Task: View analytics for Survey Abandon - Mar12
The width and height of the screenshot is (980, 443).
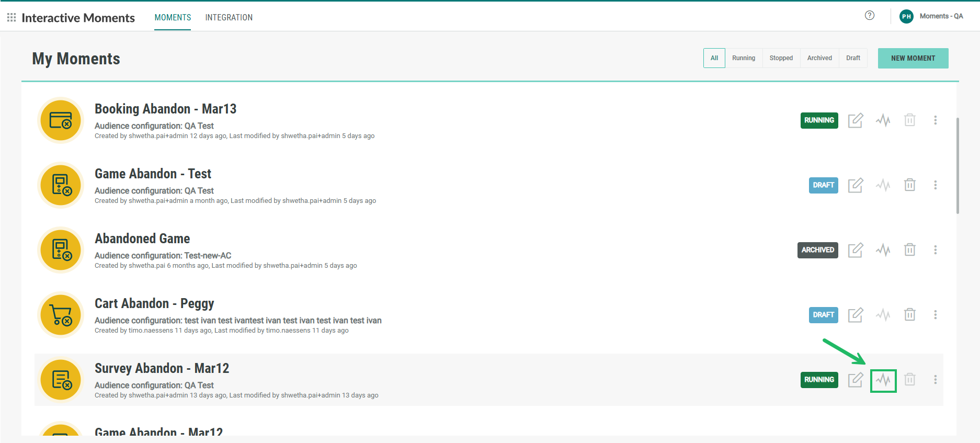Action: [x=883, y=380]
